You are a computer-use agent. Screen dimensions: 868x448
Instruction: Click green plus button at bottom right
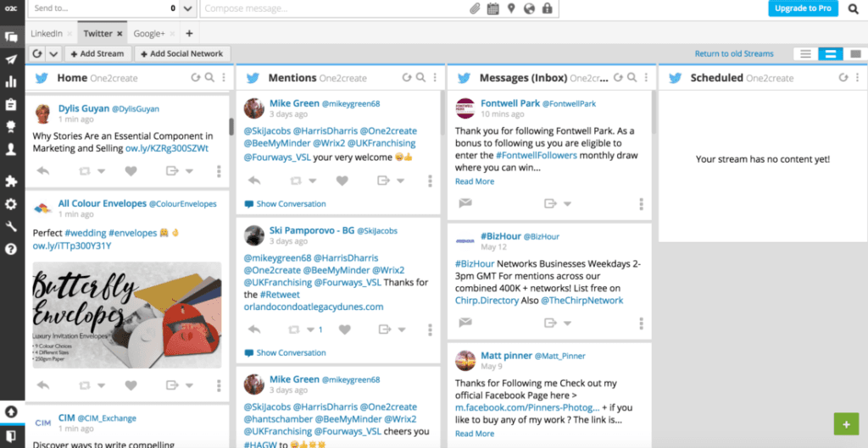(846, 424)
